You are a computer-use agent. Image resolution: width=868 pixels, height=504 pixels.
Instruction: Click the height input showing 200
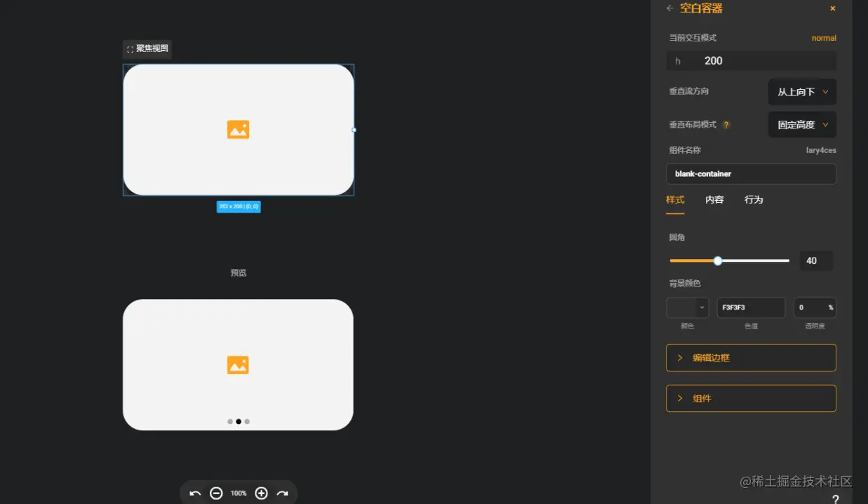tap(751, 61)
